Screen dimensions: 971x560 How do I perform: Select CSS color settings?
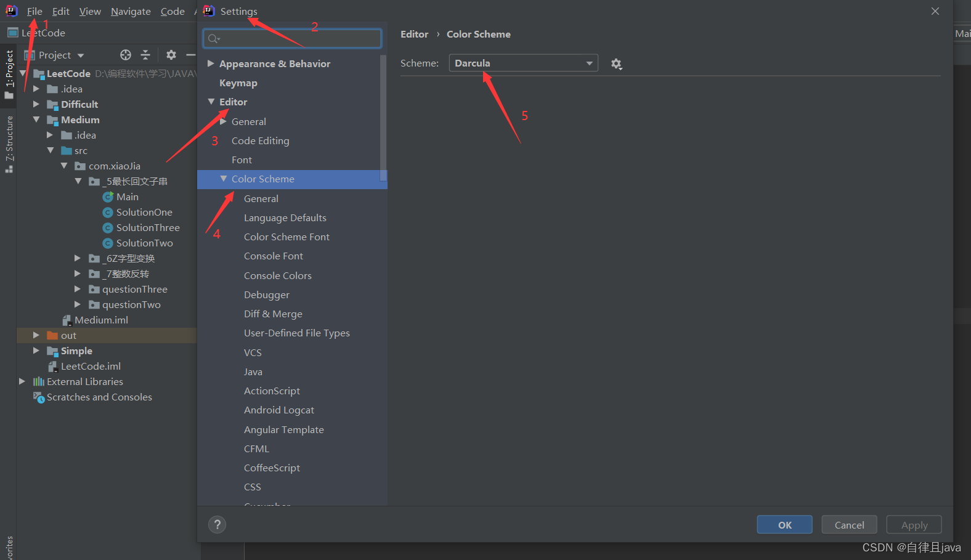tap(253, 487)
